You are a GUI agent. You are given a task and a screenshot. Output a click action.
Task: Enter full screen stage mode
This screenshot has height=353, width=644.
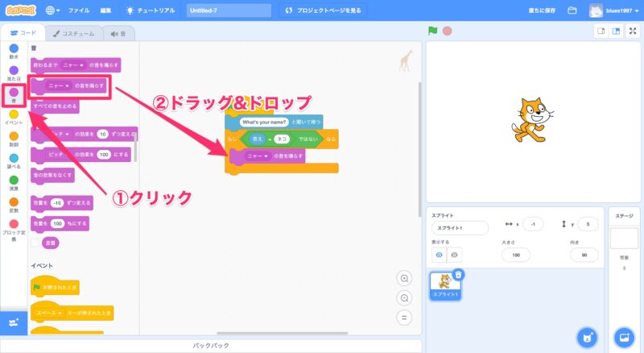(632, 31)
